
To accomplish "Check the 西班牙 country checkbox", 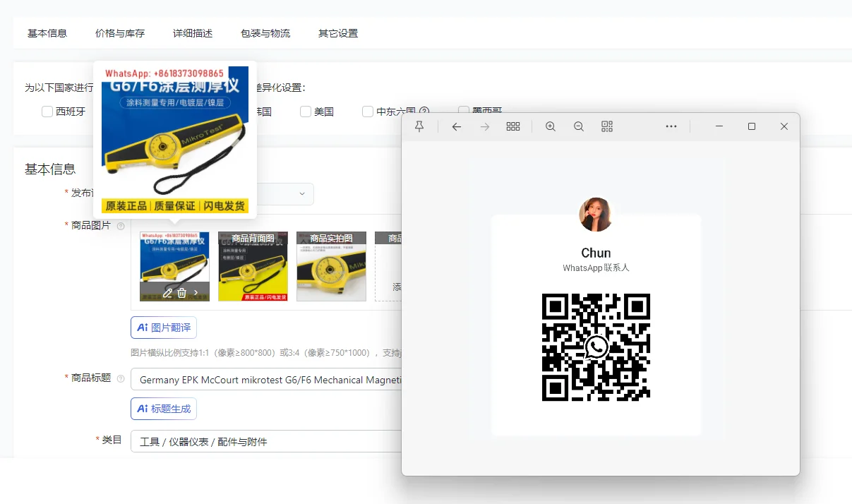I will [x=47, y=112].
